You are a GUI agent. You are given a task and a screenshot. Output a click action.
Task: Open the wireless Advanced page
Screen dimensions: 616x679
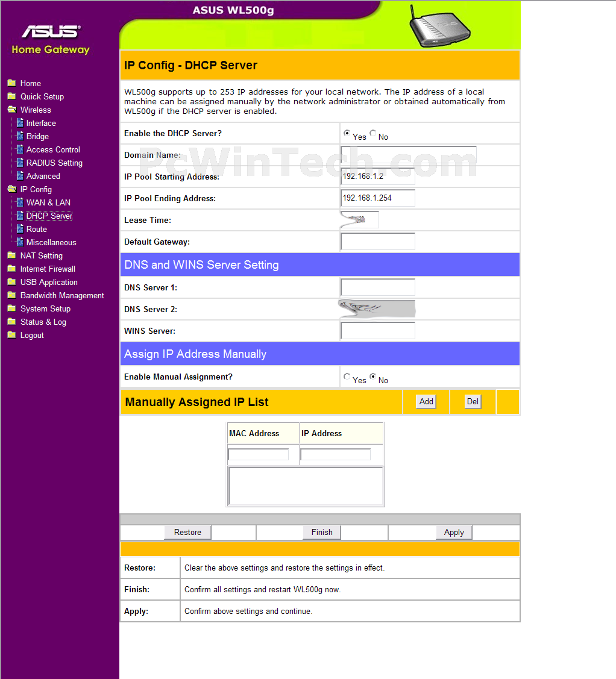point(43,177)
